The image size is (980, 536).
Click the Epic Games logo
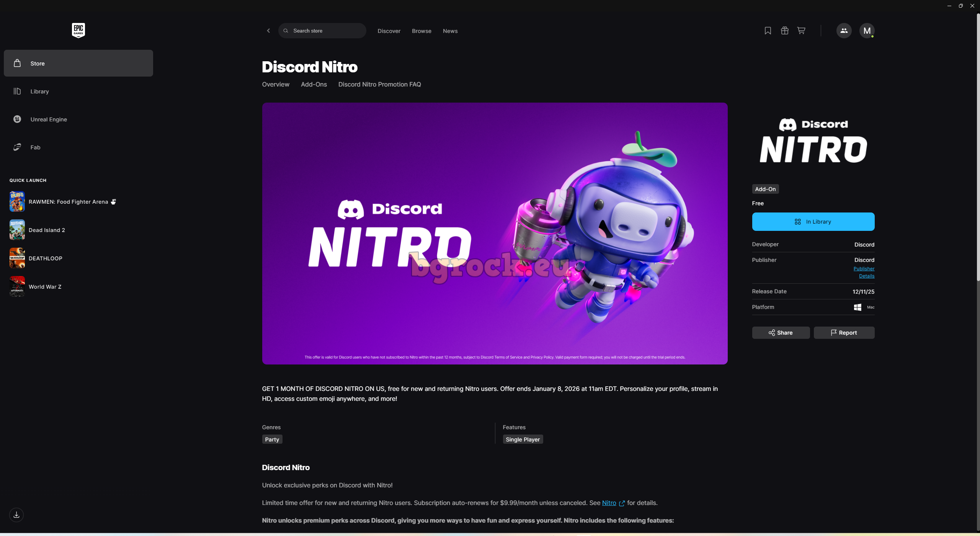point(78,30)
